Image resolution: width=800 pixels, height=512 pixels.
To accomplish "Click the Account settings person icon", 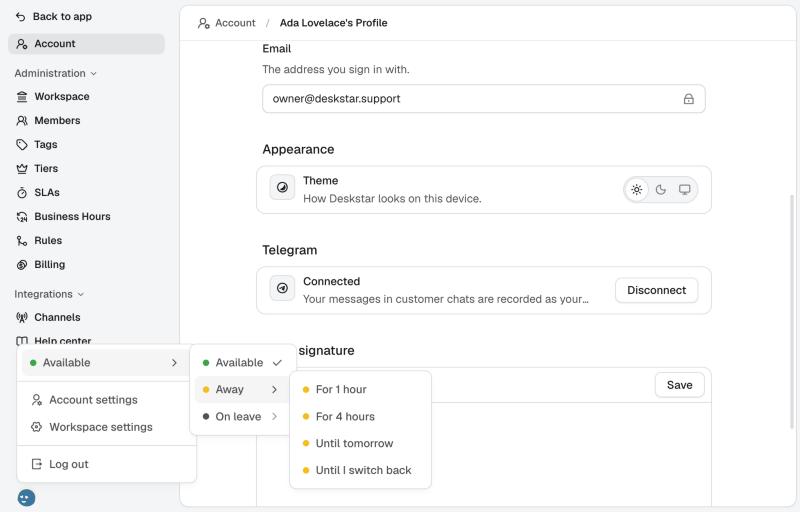I will 36,400.
